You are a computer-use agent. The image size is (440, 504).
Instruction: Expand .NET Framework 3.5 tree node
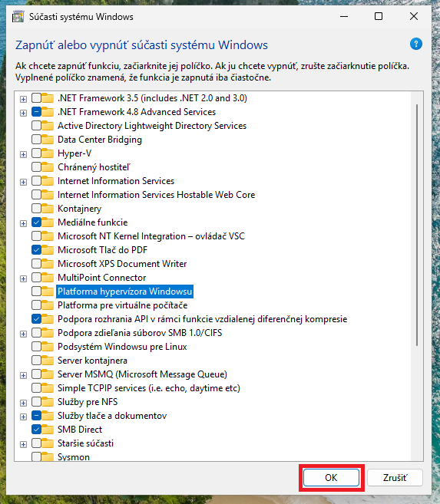[x=23, y=99]
